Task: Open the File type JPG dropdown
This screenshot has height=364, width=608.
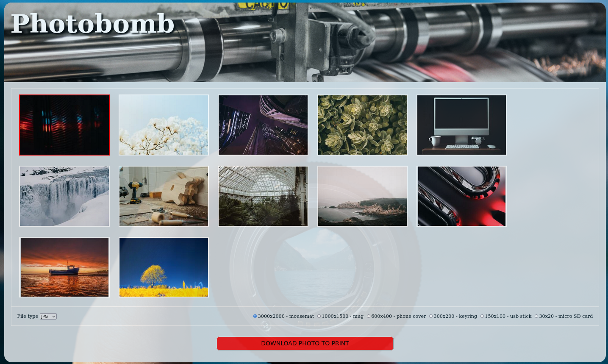Action: tap(48, 317)
